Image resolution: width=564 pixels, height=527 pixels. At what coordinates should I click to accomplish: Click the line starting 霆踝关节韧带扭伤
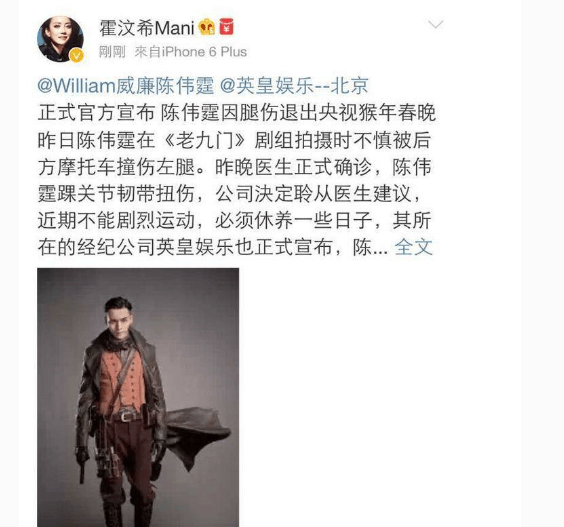pos(230,194)
